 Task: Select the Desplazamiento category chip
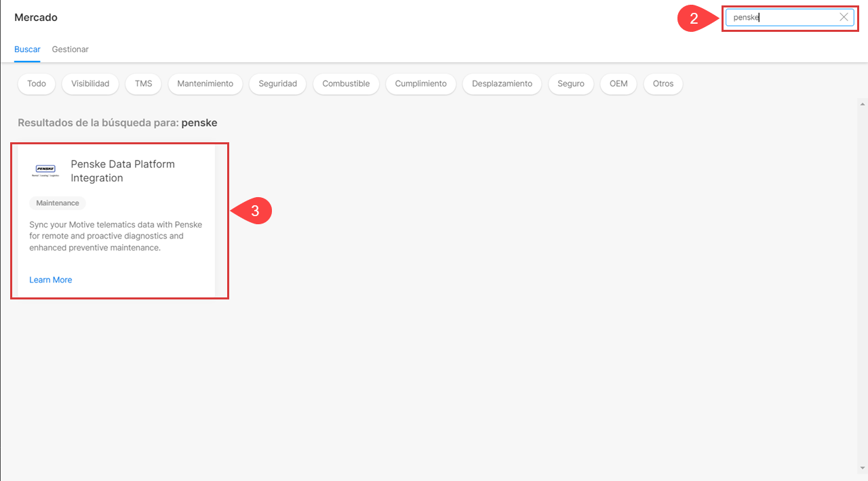(502, 83)
